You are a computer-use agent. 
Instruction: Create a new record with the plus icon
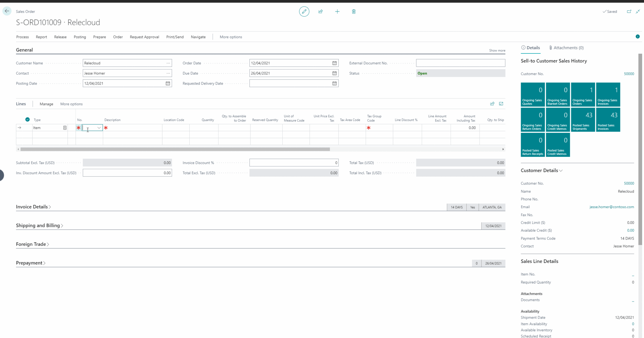(x=337, y=11)
